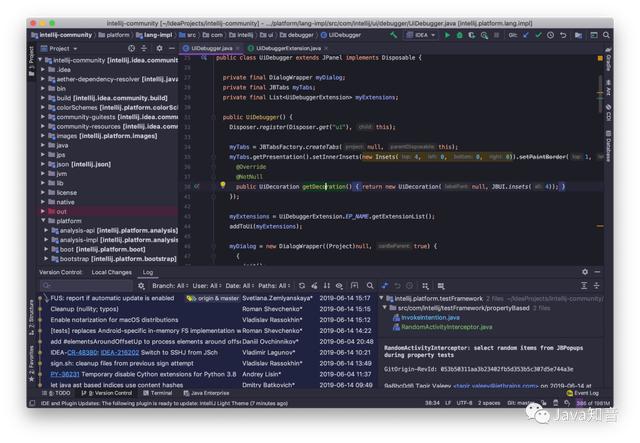Open the Java Enterprise tool window tab
Screen dimensions: 640x443
pos(206,393)
